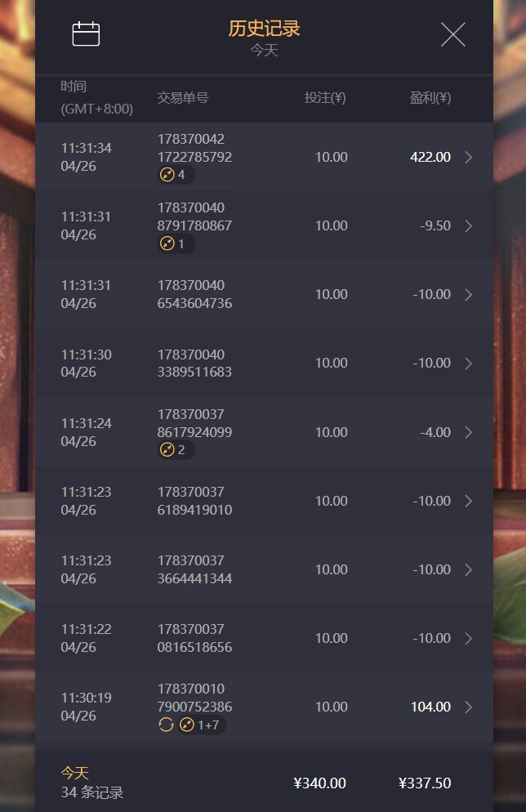
Task: Click the 1+7 multiplier badge icon
Action: click(x=202, y=725)
